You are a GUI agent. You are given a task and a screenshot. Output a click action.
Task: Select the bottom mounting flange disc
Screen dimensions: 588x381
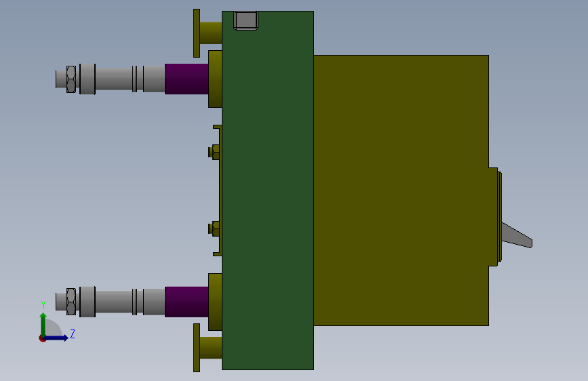pos(197,348)
